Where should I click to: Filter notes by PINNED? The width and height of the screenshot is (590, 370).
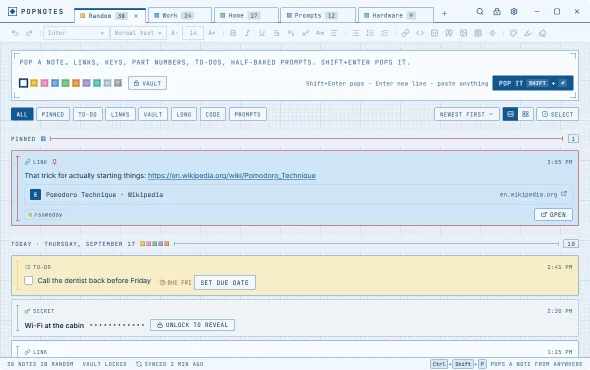[53, 114]
